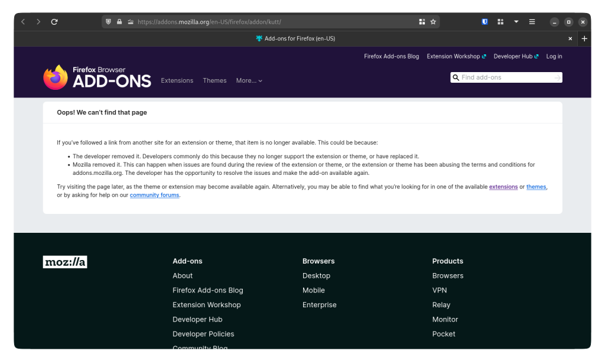Viewport: 605px width, 364px height.
Task: Open footer Extension Workshop link
Action: [206, 305]
